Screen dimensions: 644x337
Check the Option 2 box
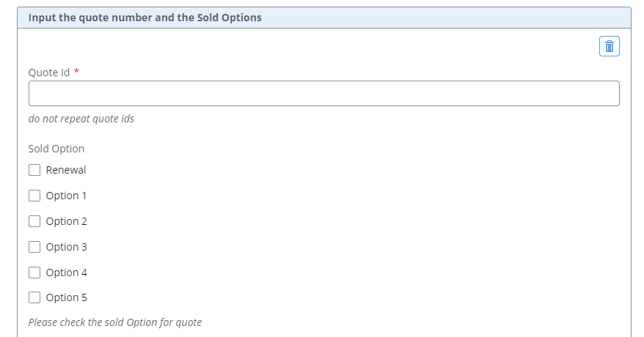pos(34,221)
